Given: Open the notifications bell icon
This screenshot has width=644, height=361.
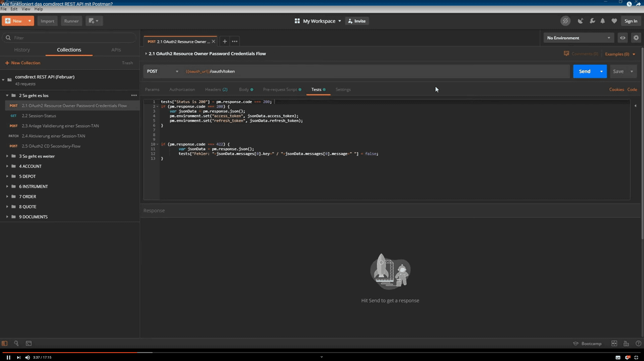Looking at the screenshot, I should [x=603, y=21].
